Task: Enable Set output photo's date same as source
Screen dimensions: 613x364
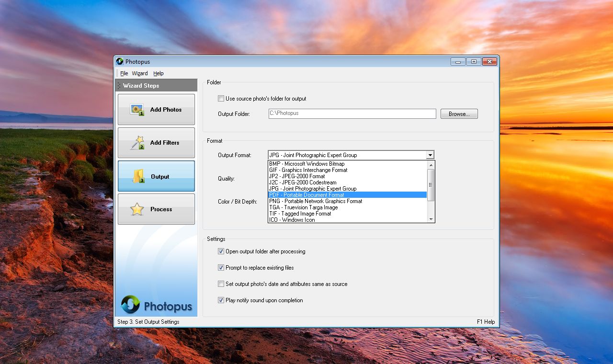Action: coord(221,284)
